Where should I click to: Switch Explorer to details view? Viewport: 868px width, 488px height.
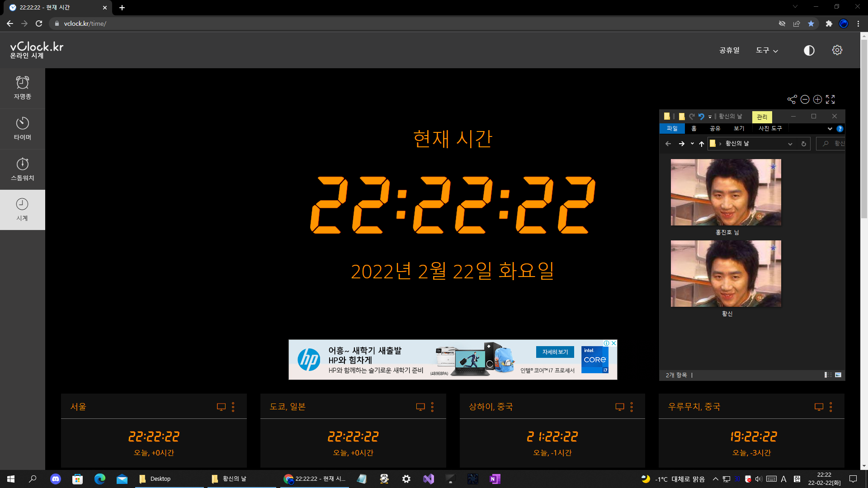(x=828, y=375)
